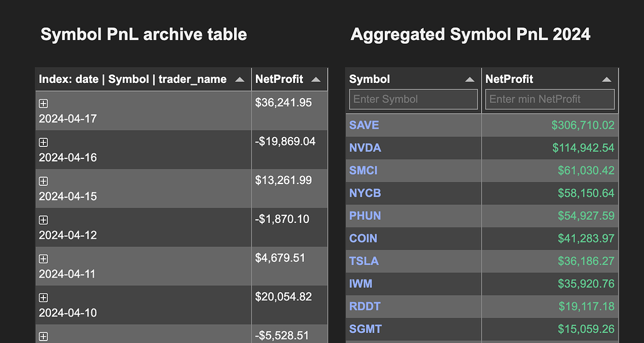644x343 pixels.
Task: Focus the Enter Symbol filter field
Action: tap(413, 99)
